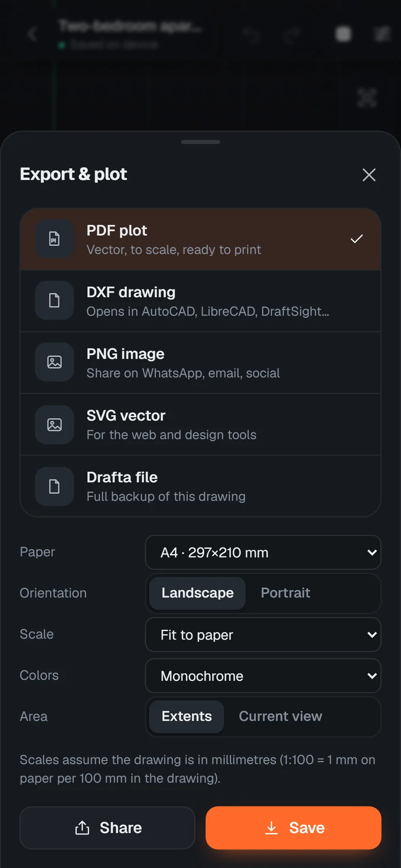This screenshot has height=868, width=401.
Task: Click the DXF drawing document icon
Action: pyautogui.click(x=54, y=301)
